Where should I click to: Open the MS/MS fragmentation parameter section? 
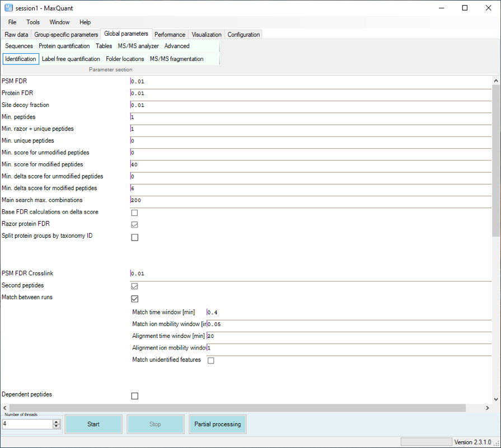(x=176, y=59)
